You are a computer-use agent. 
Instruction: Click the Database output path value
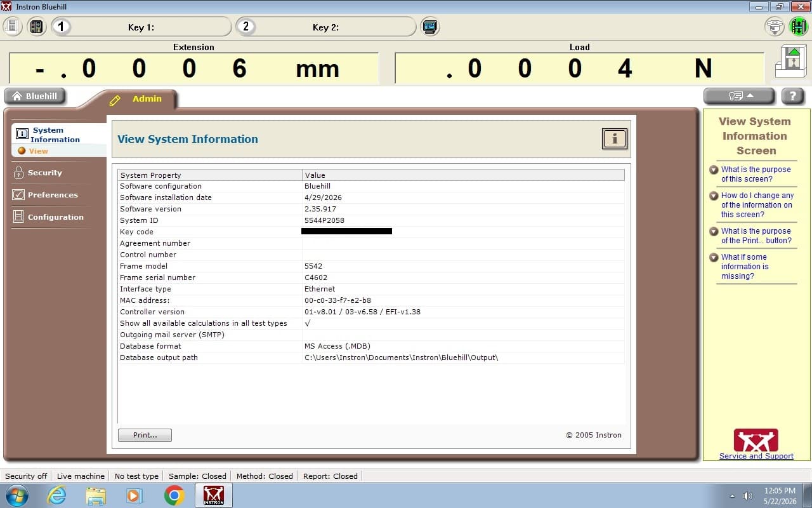click(x=402, y=358)
